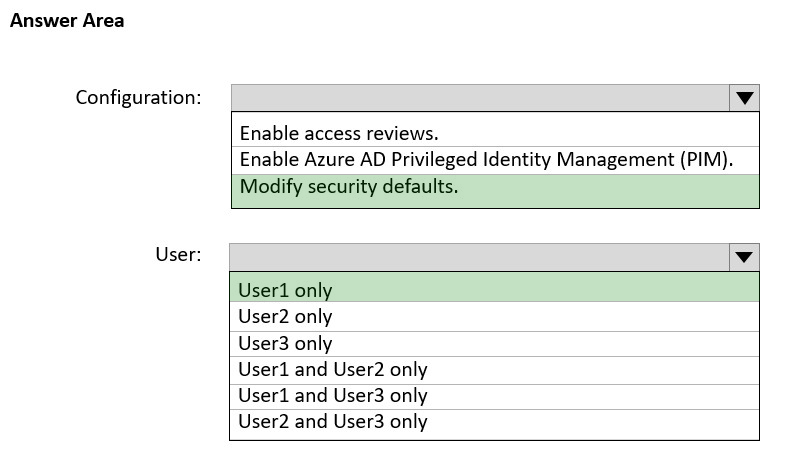
Task: Click the 'Answer Area' heading
Action: tap(67, 21)
